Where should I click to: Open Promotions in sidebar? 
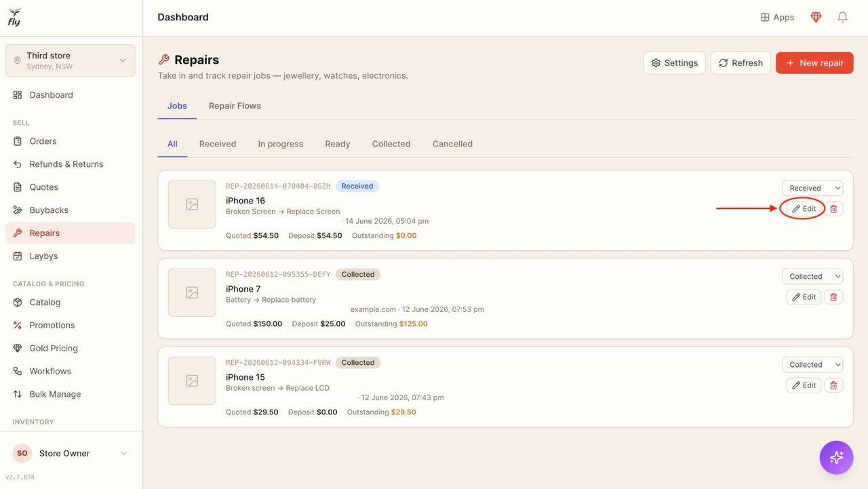71,326
